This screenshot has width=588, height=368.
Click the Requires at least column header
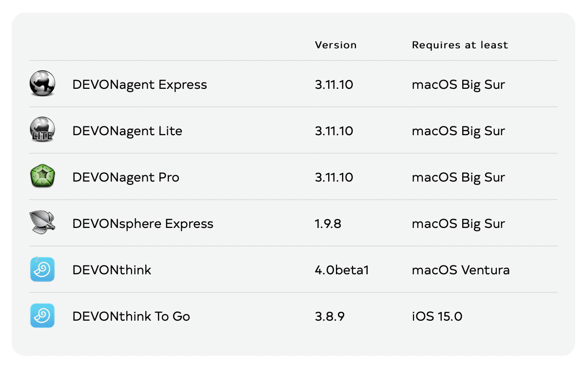460,45
